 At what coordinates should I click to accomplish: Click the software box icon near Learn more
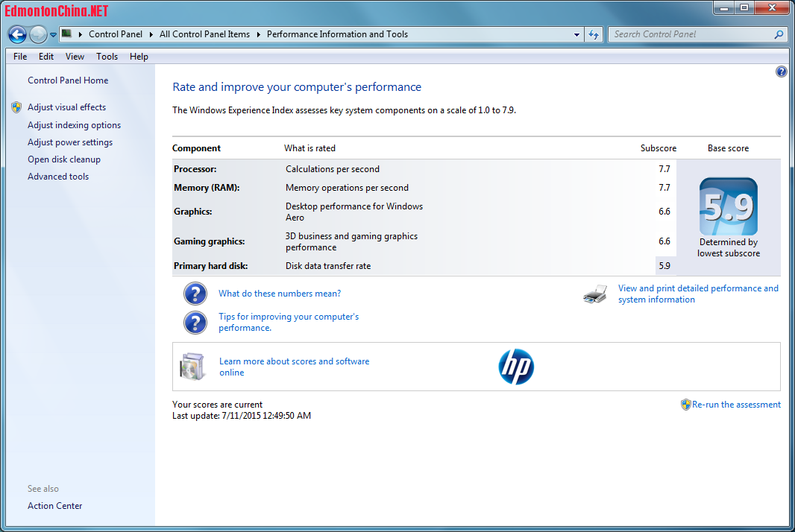coord(191,367)
